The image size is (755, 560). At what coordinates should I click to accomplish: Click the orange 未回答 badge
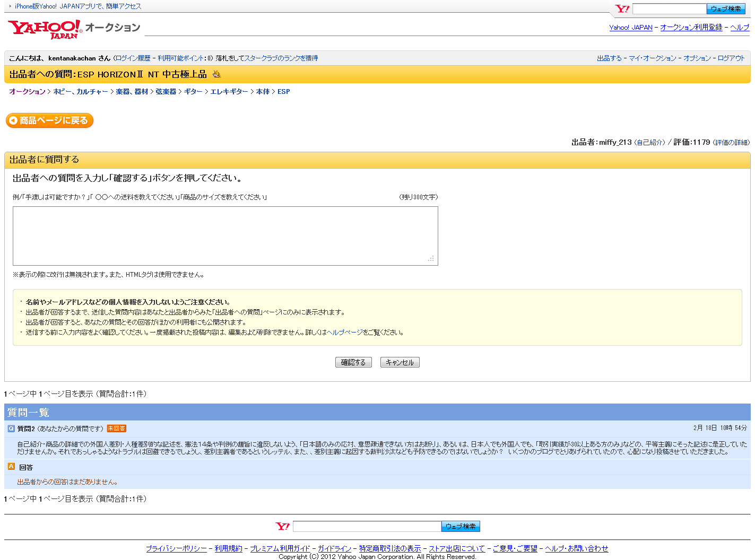point(116,428)
